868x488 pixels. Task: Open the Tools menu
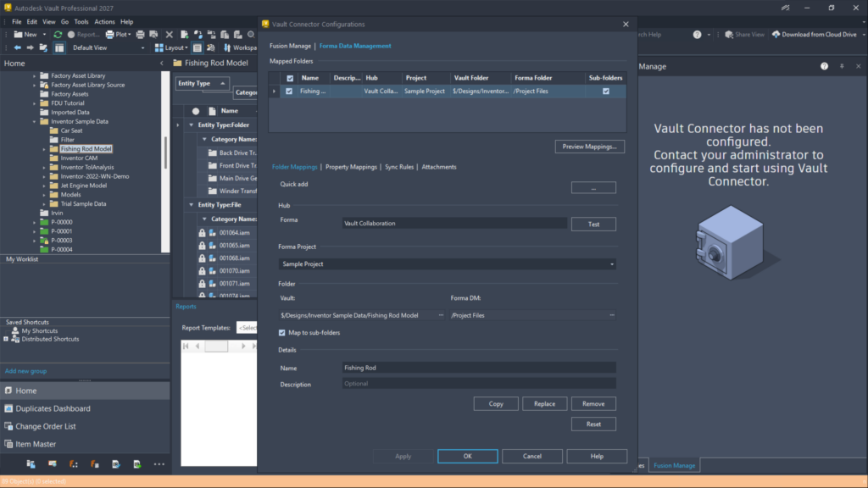[x=81, y=21]
